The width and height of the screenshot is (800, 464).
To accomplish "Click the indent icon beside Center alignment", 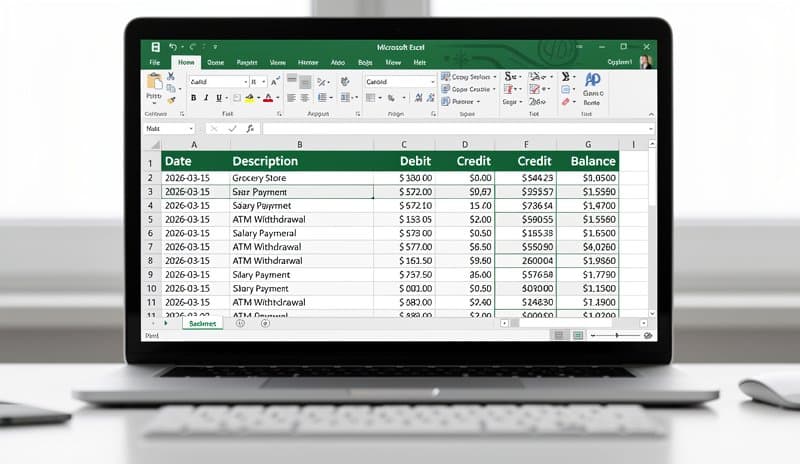I will tap(322, 97).
